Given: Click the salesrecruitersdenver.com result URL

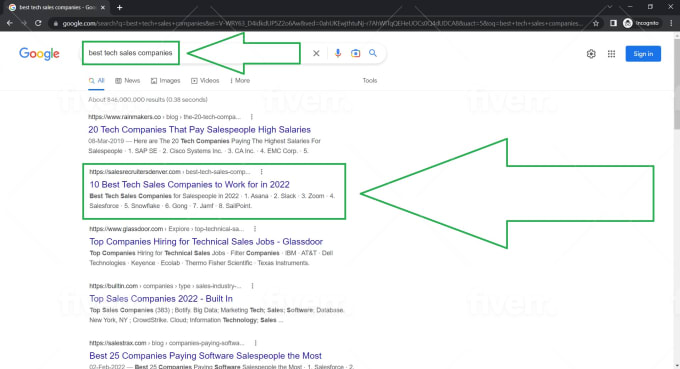Looking at the screenshot, I should (170, 172).
